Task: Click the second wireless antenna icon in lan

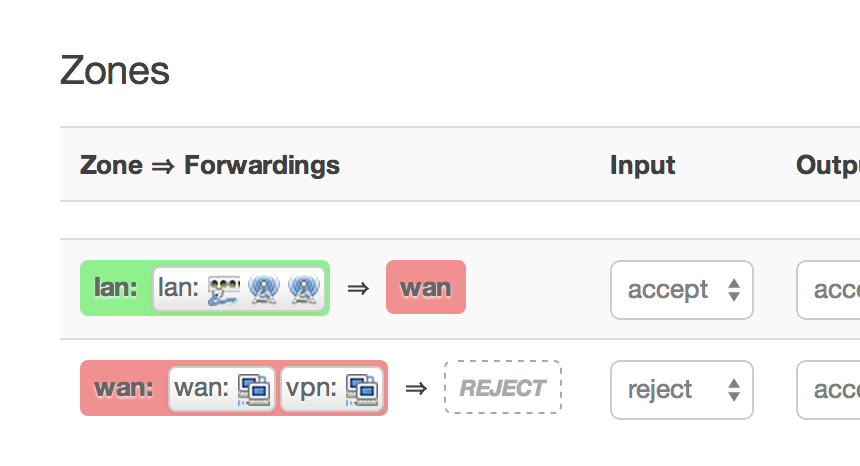Action: pyautogui.click(x=302, y=290)
